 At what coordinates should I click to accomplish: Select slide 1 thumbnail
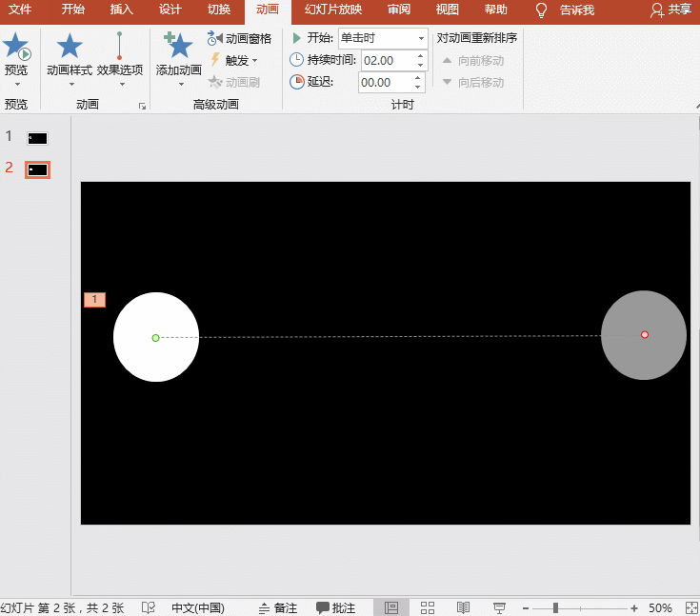tap(37, 138)
